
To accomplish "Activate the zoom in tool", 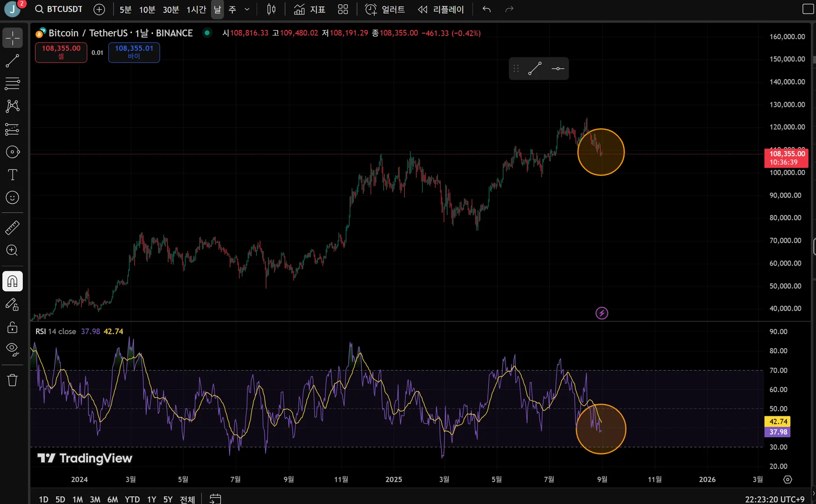I will (x=13, y=251).
